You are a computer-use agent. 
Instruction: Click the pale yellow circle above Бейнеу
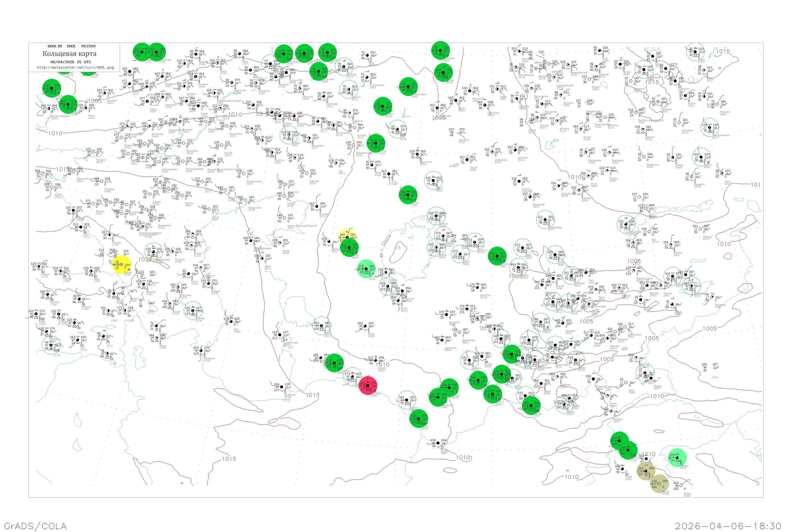point(347,237)
